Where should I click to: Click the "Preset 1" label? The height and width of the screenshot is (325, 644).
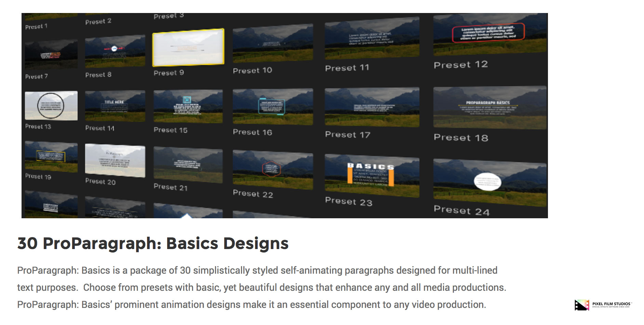pyautogui.click(x=36, y=26)
